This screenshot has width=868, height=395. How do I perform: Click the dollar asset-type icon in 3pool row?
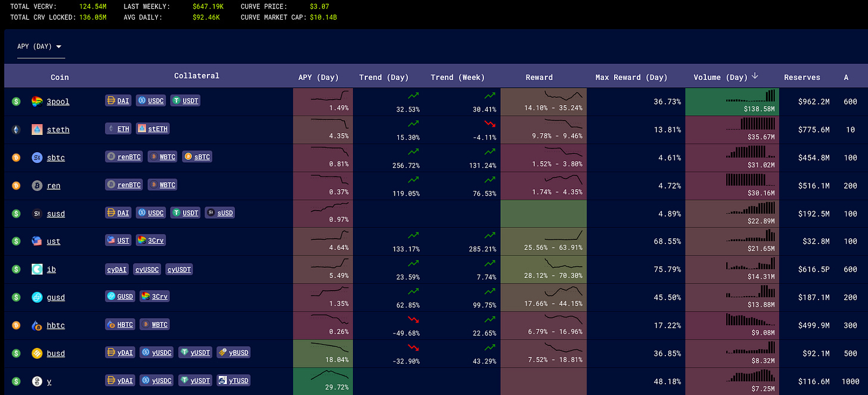(16, 101)
